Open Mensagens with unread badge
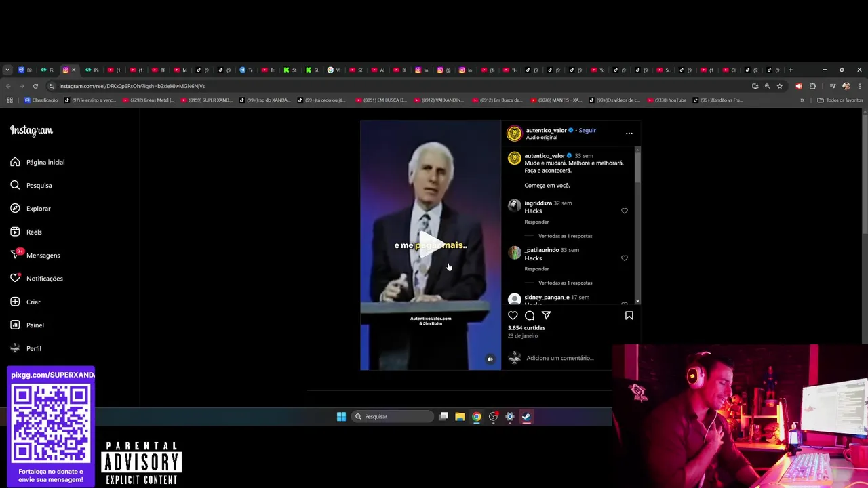The height and width of the screenshot is (488, 868). [x=35, y=255]
